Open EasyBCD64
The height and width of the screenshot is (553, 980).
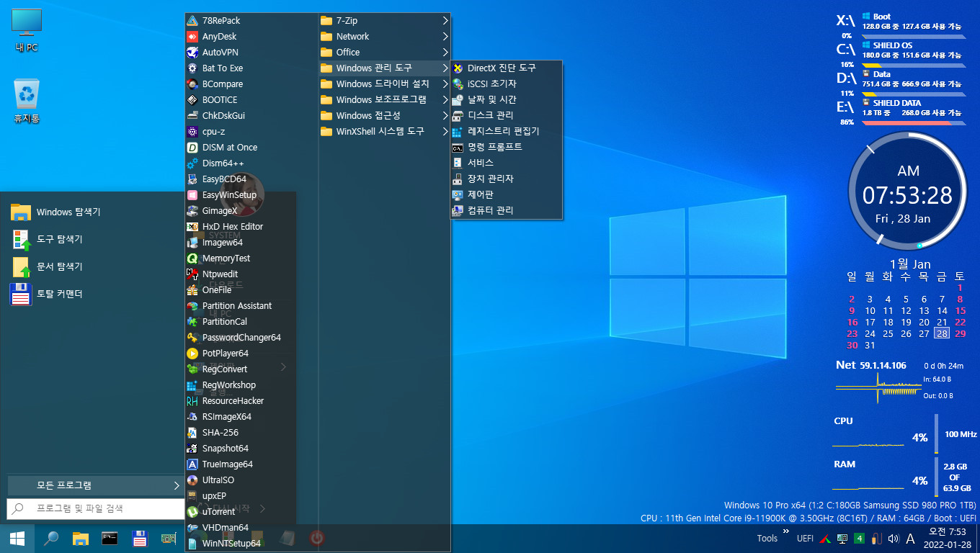(x=251, y=179)
